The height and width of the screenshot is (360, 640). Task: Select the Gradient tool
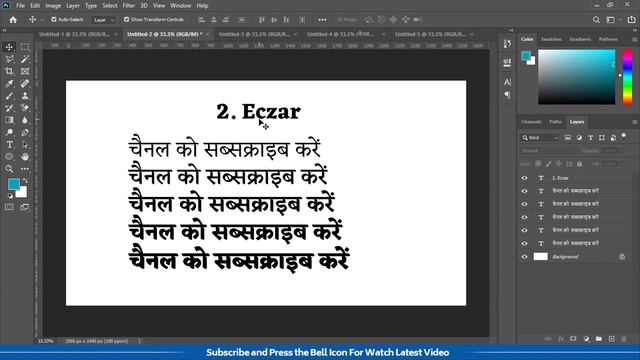click(9, 120)
